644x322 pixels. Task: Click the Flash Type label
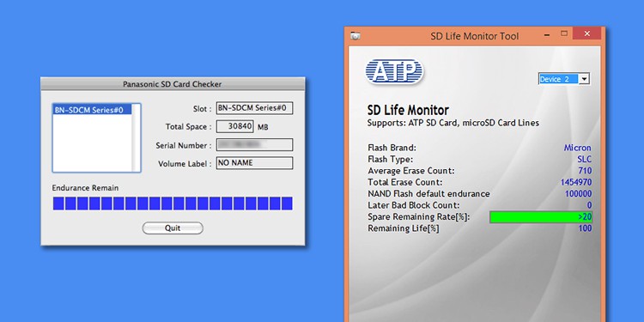[x=390, y=160]
